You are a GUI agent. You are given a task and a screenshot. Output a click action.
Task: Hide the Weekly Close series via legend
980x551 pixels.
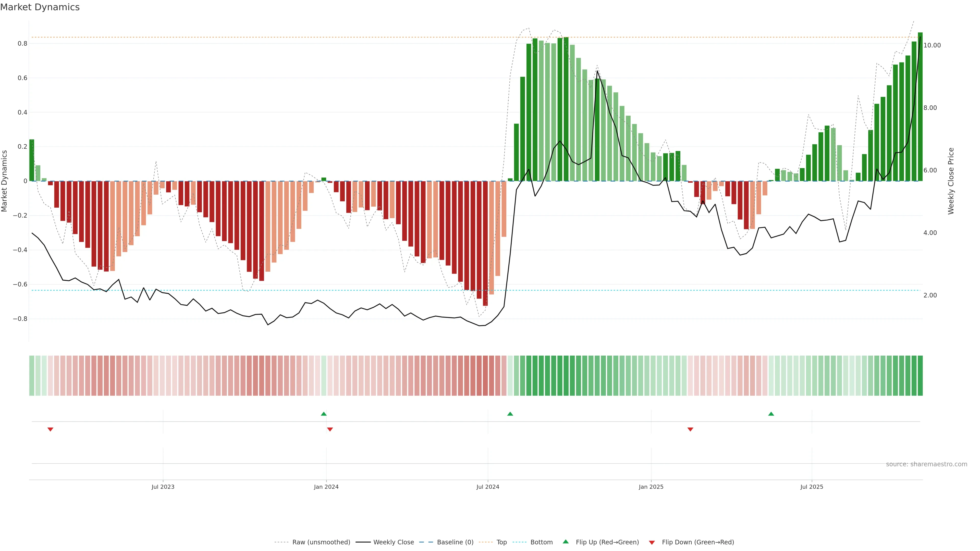tap(393, 542)
